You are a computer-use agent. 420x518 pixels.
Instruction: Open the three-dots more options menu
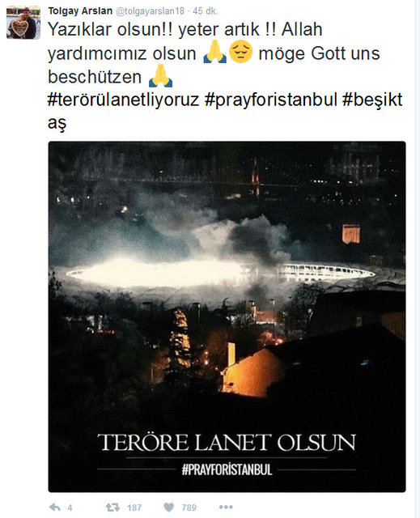click(226, 507)
